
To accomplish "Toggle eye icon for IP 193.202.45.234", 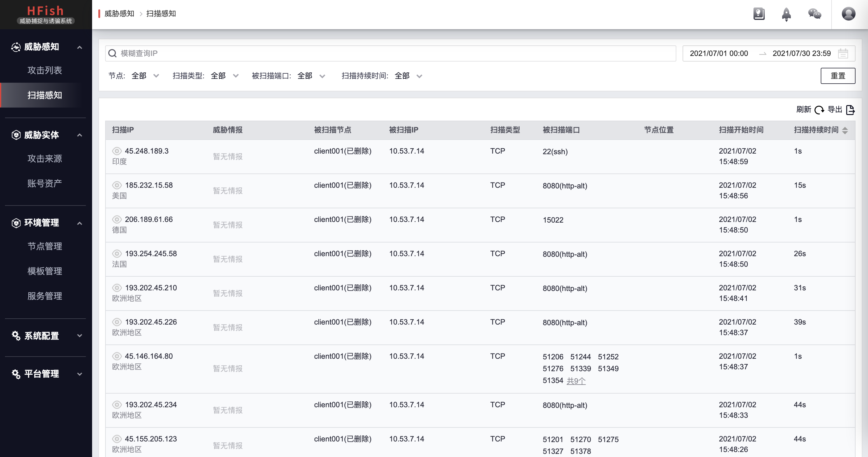I will click(117, 404).
